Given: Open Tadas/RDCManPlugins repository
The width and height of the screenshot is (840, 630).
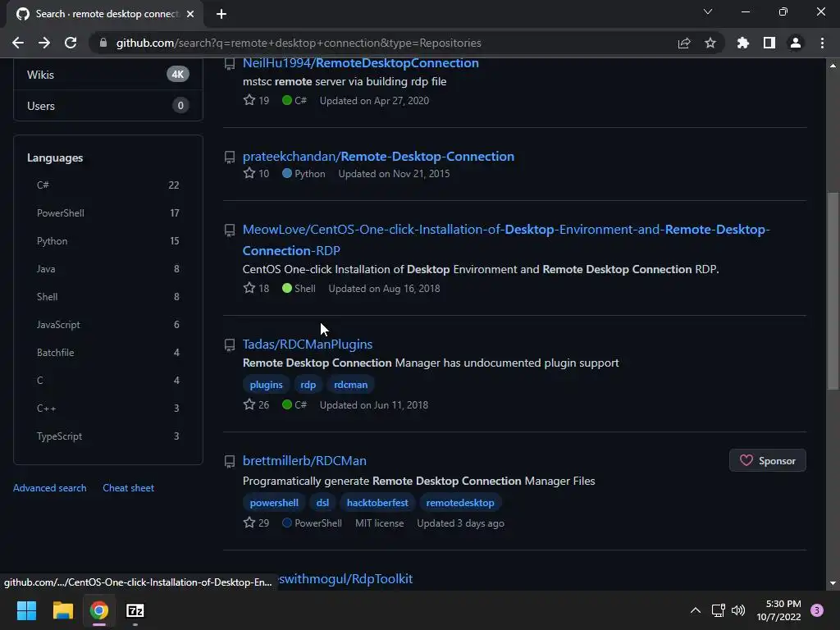Looking at the screenshot, I should pos(308,345).
